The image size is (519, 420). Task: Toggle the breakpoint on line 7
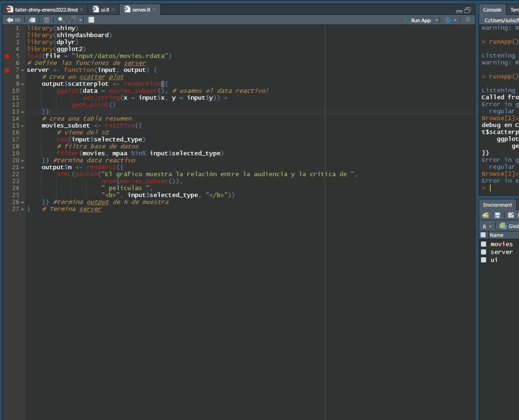pyautogui.click(x=7, y=70)
